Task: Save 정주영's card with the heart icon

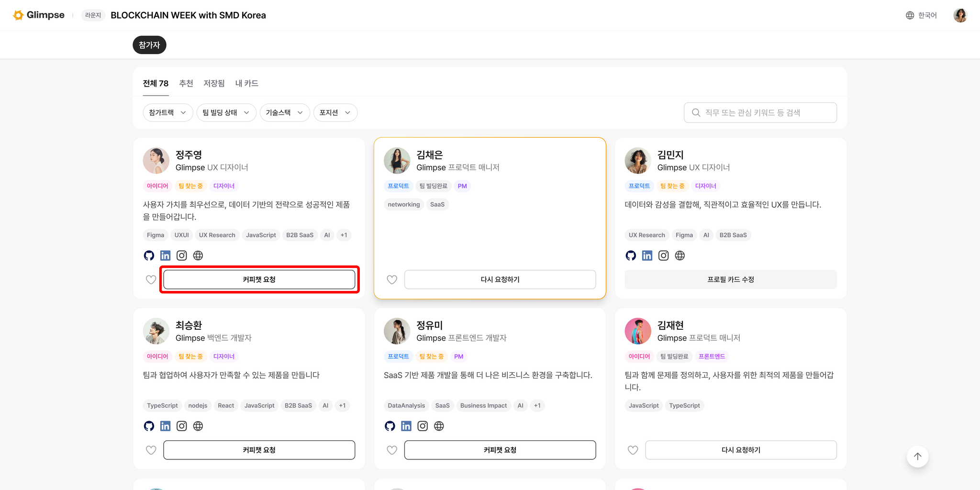Action: 151,279
